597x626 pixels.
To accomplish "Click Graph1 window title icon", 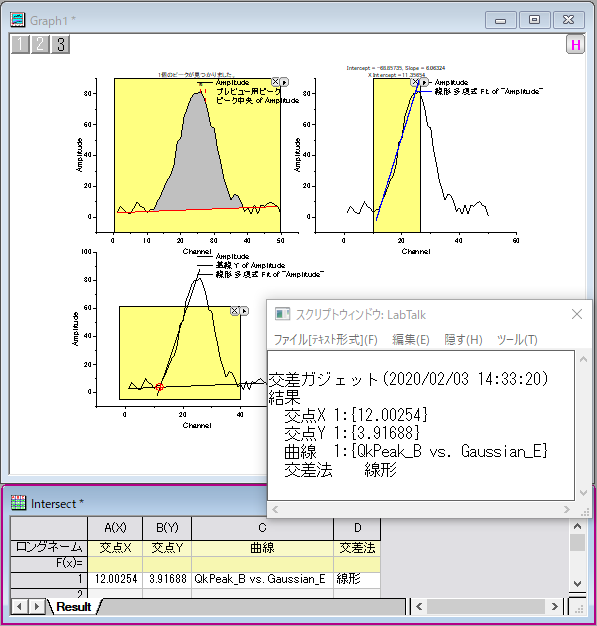I will pos(18,20).
